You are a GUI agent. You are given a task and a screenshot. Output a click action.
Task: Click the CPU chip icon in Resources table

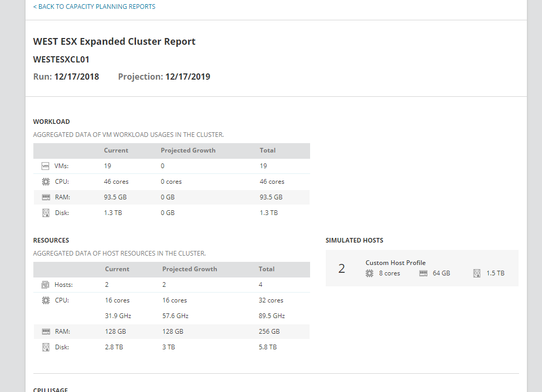pos(46,300)
